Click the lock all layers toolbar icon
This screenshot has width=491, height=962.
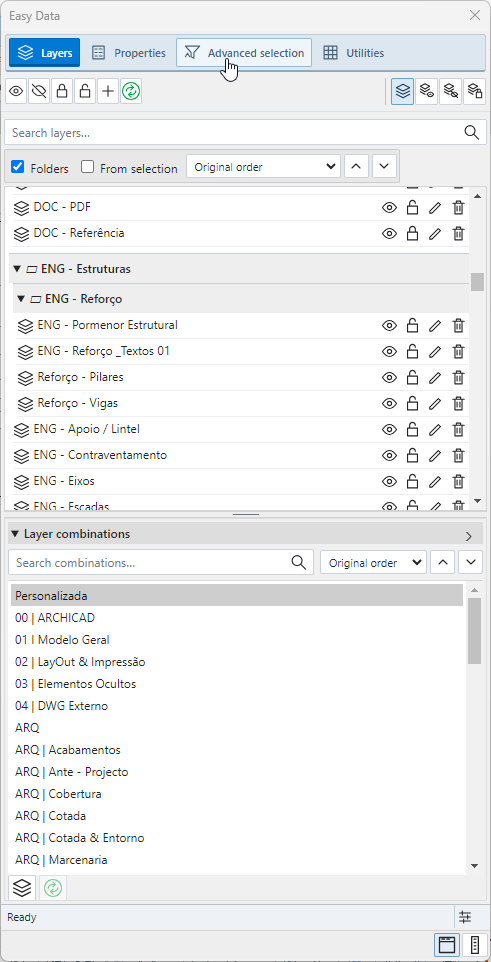coord(62,92)
